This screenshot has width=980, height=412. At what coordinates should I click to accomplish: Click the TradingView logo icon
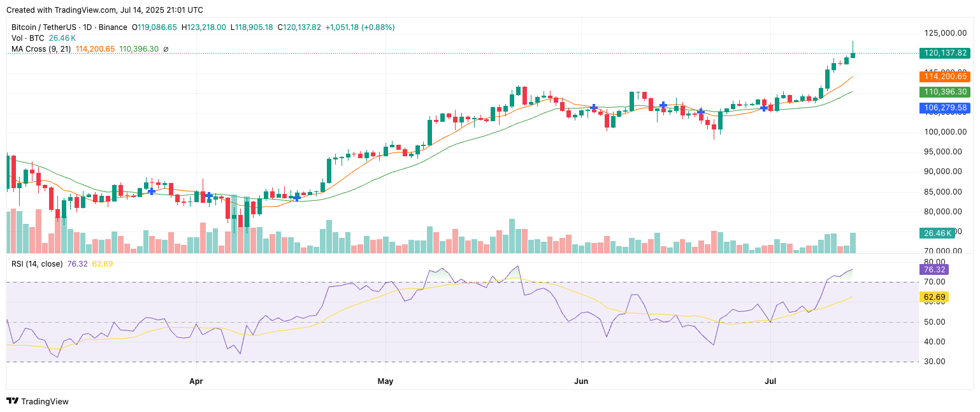click(x=12, y=401)
